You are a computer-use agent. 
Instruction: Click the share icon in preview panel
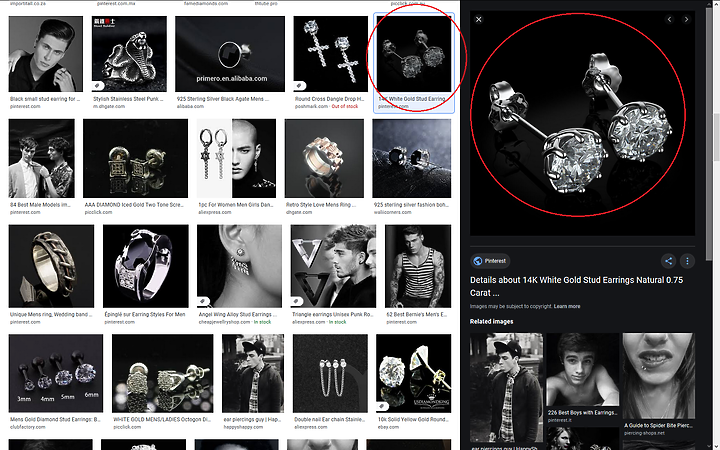[669, 261]
